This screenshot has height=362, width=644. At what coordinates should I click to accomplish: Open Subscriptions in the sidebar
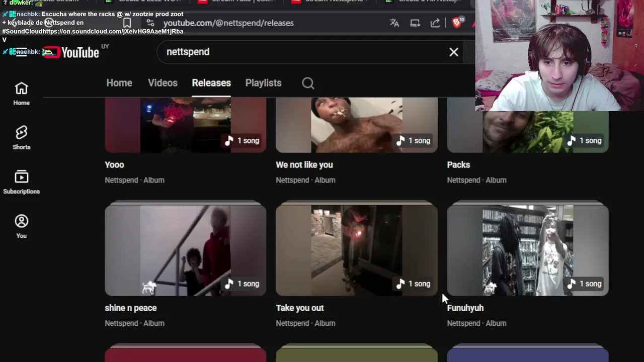point(21,182)
